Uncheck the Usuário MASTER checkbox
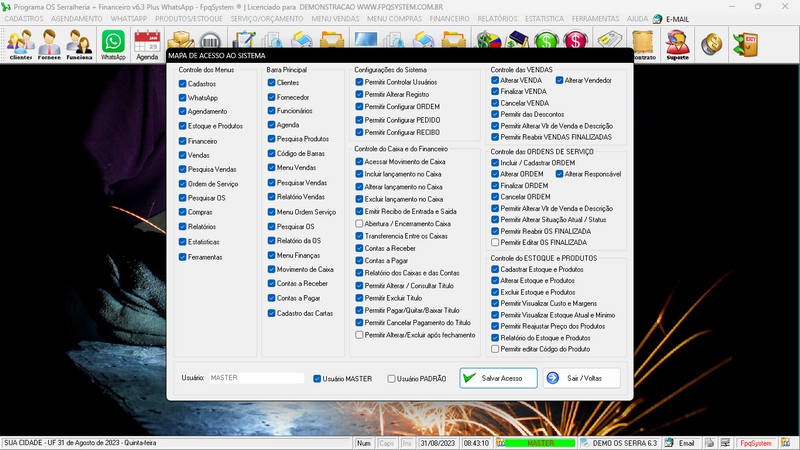Viewport: 800px width, 450px height. pos(317,379)
